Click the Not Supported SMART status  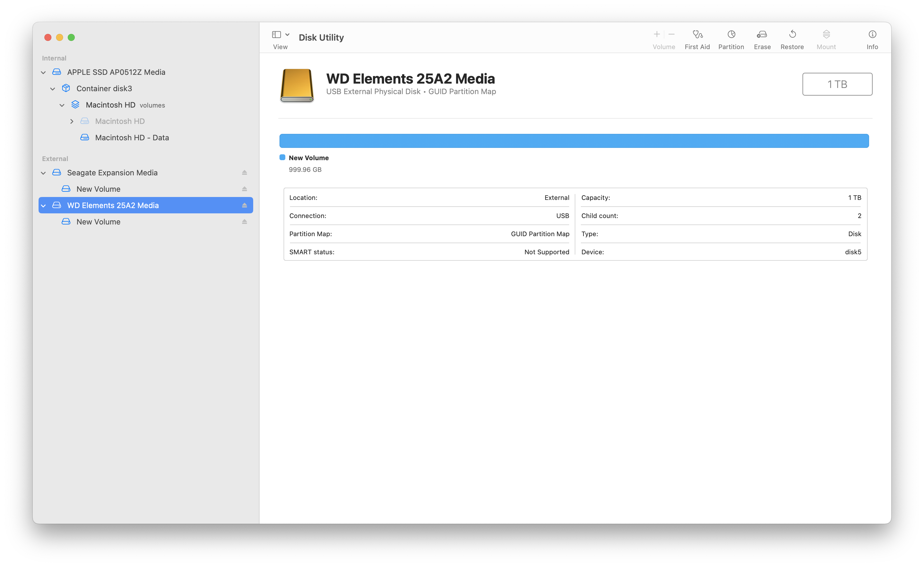point(547,252)
